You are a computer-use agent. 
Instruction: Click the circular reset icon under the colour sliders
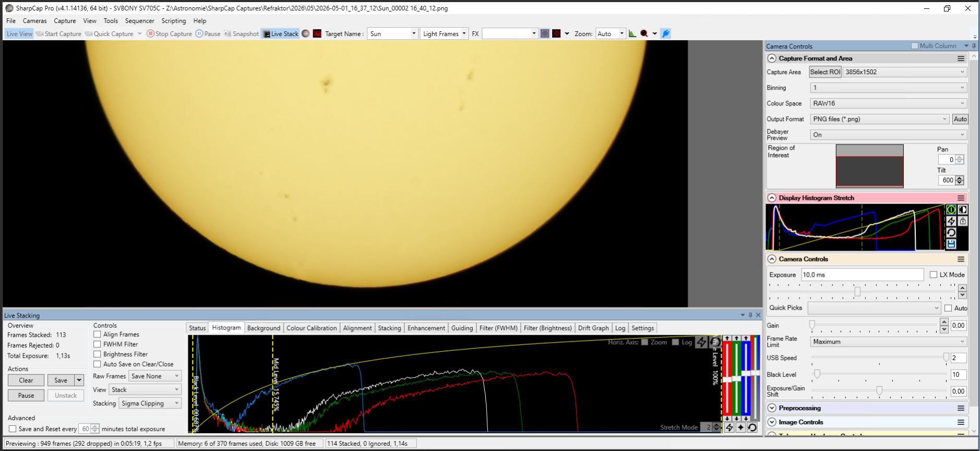click(752, 428)
